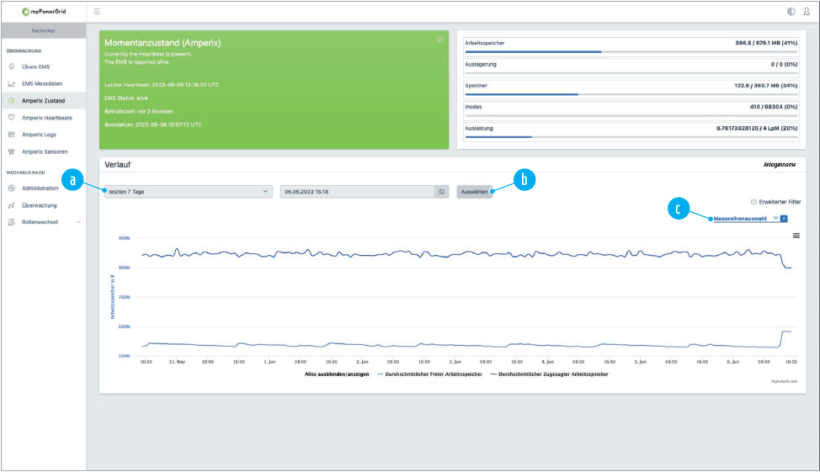Screen dimensions: 820x472
Task: Click the blue help icon near Messreihenauswahl
Action: 783,217
